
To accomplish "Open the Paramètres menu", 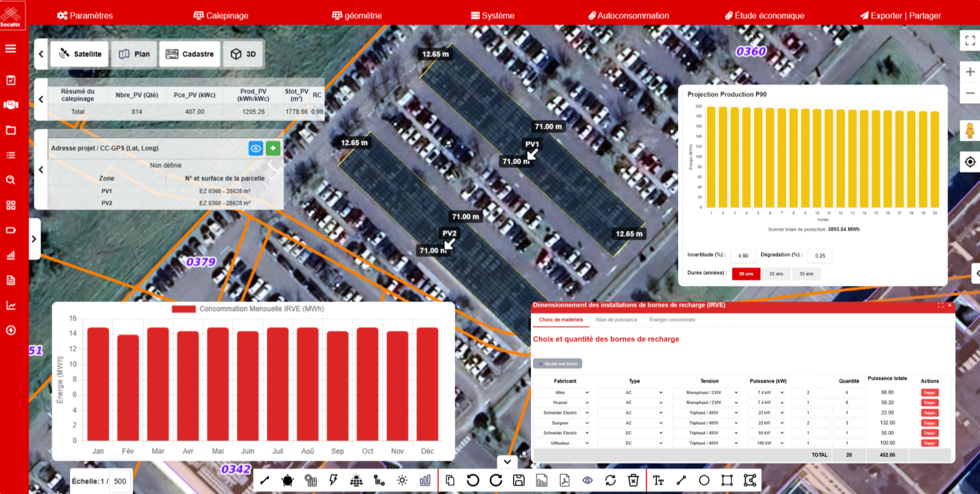I will [85, 16].
